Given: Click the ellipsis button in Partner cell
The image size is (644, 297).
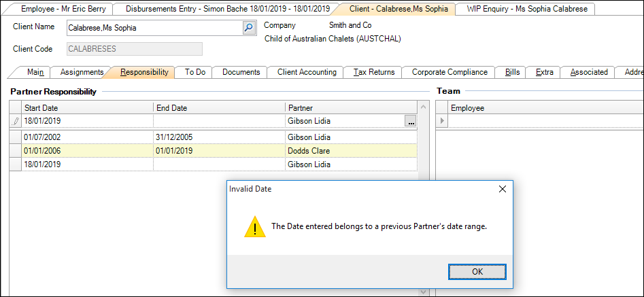Looking at the screenshot, I should [410, 121].
